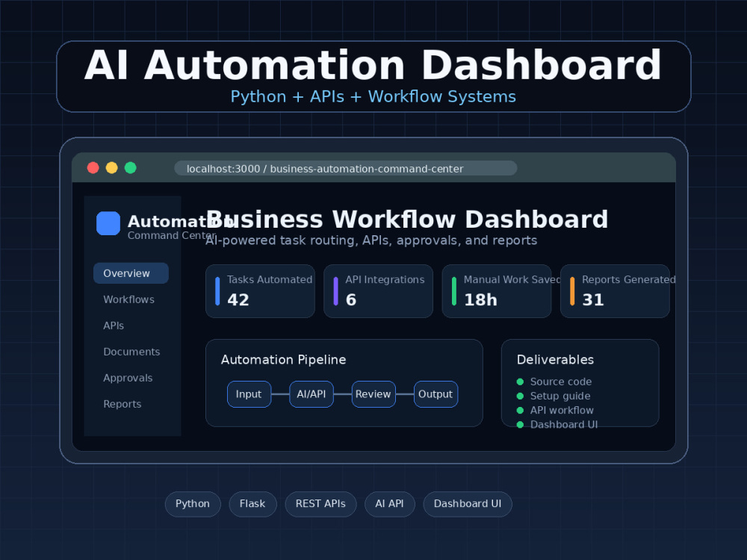Open the API Integrations stat card
747x560 pixels.
click(378, 291)
